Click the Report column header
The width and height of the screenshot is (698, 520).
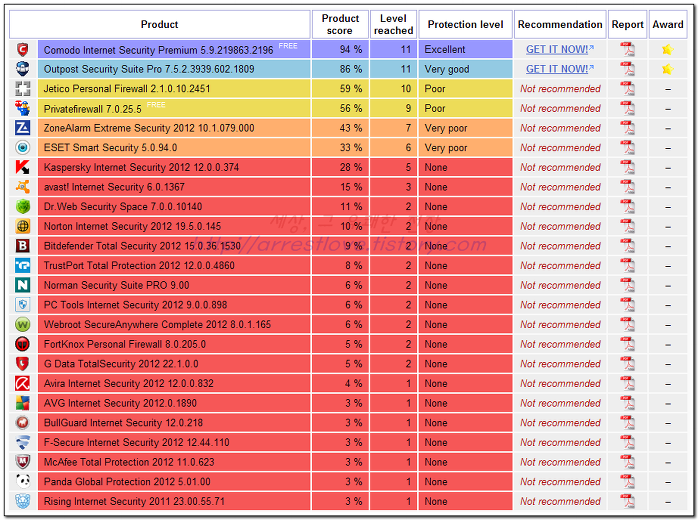coord(628,24)
